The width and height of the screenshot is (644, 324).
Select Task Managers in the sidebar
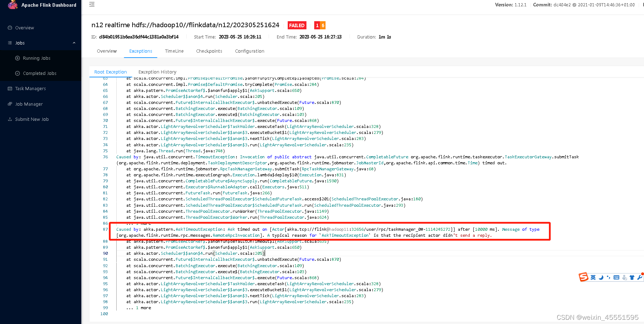(x=31, y=88)
